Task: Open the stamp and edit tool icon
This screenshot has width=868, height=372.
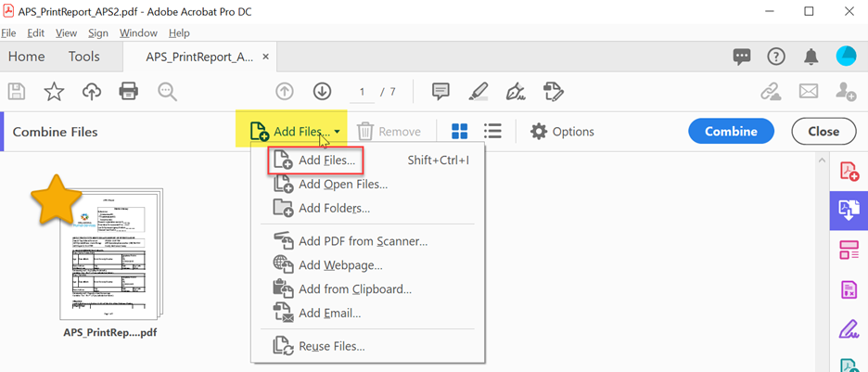Action: [553, 91]
